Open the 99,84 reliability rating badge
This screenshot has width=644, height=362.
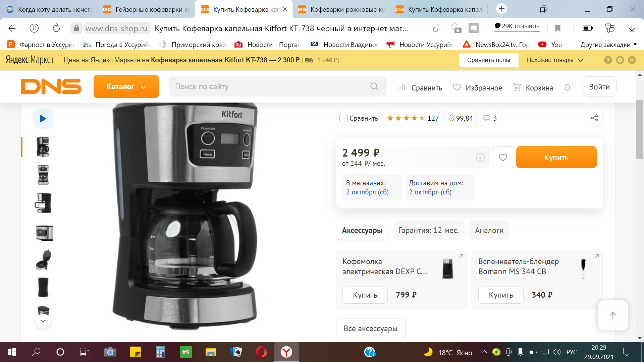[461, 118]
